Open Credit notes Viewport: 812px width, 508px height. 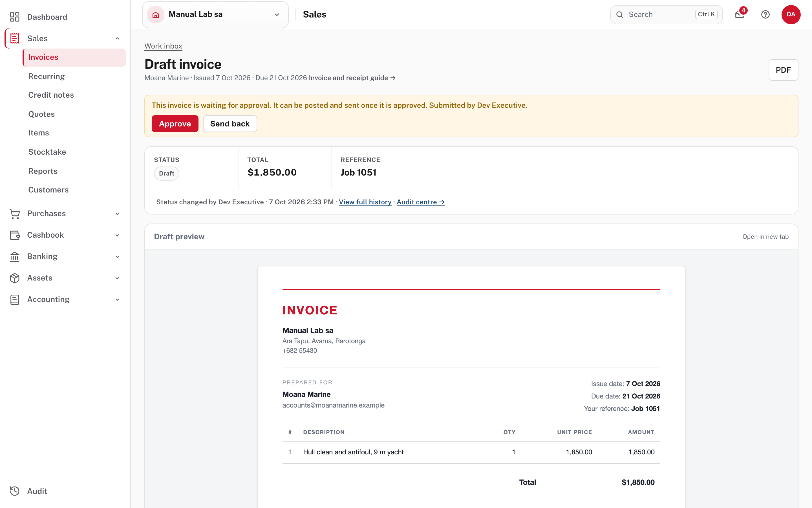[51, 95]
